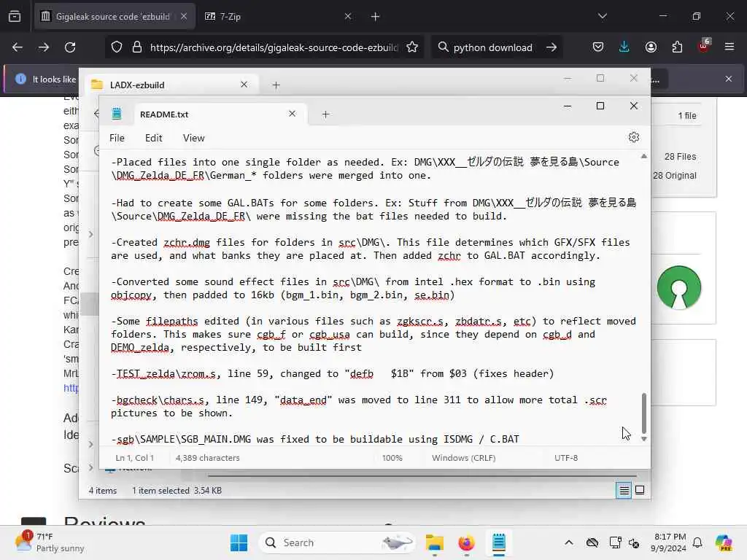Close the LADX-ezbuild Explorer tab

[244, 85]
